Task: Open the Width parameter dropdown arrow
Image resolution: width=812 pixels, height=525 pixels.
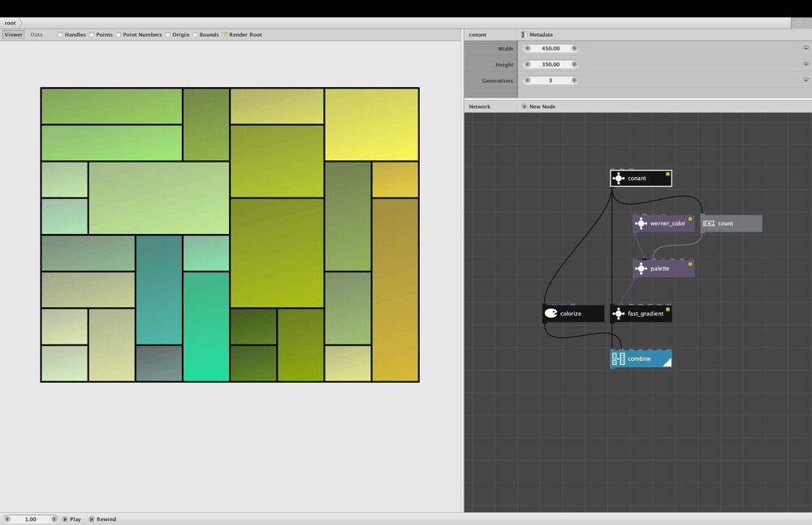Action: [x=806, y=48]
